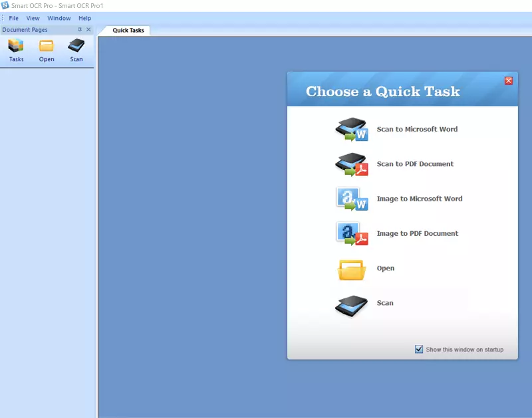
Task: Close the Document Pages panel
Action: click(x=88, y=30)
